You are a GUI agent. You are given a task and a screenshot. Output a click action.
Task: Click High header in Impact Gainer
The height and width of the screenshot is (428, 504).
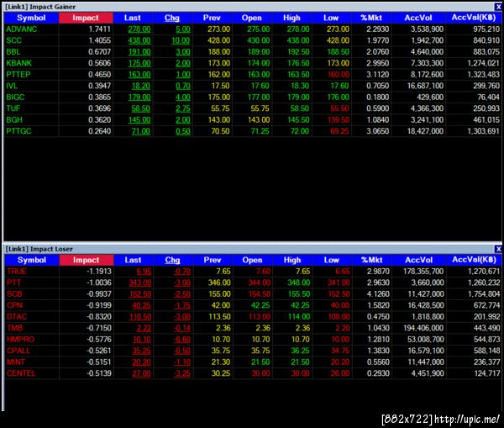(x=291, y=18)
